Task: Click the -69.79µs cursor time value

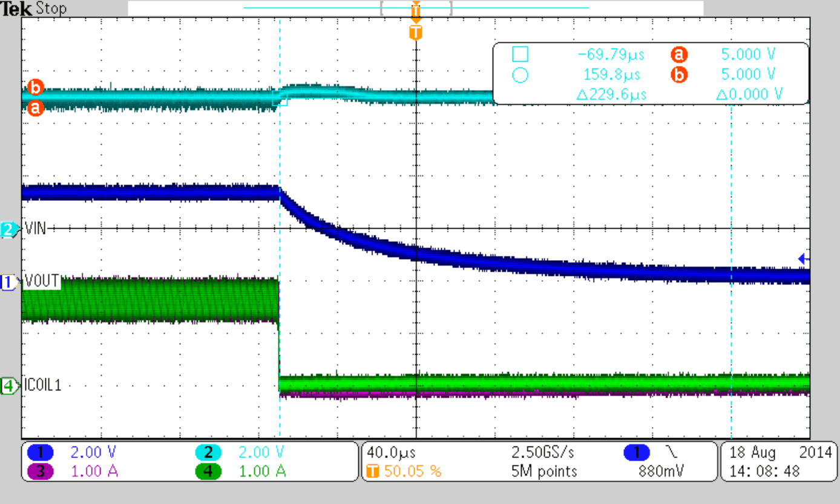Action: tap(611, 55)
